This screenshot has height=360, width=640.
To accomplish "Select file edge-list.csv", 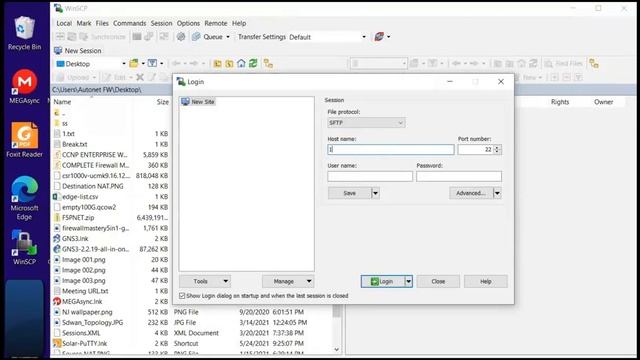I will click(x=80, y=196).
